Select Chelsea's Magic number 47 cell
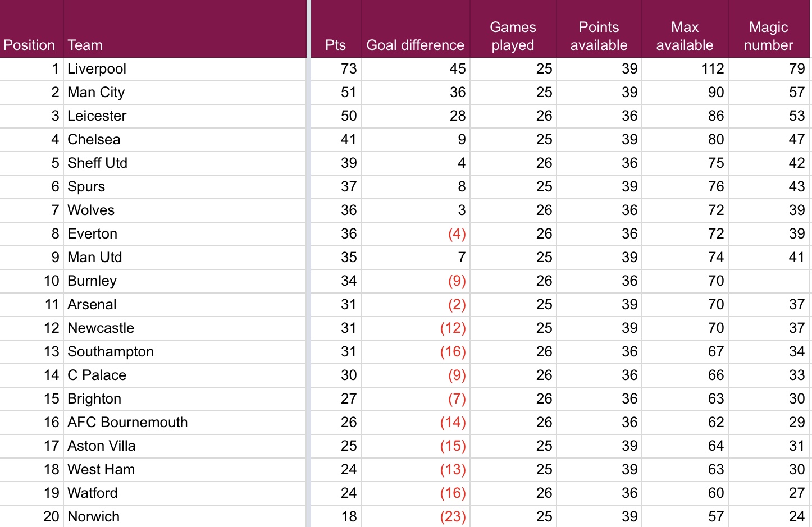812x527 pixels. [x=769, y=140]
